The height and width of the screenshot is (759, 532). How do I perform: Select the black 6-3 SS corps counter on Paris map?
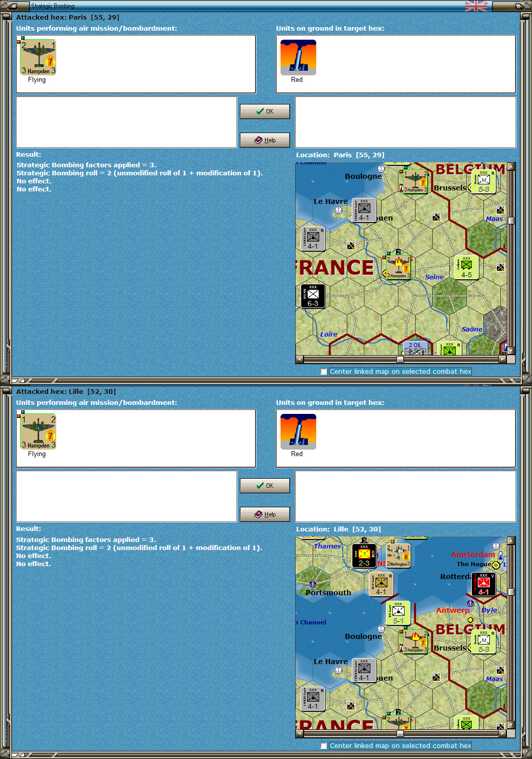pos(313,296)
